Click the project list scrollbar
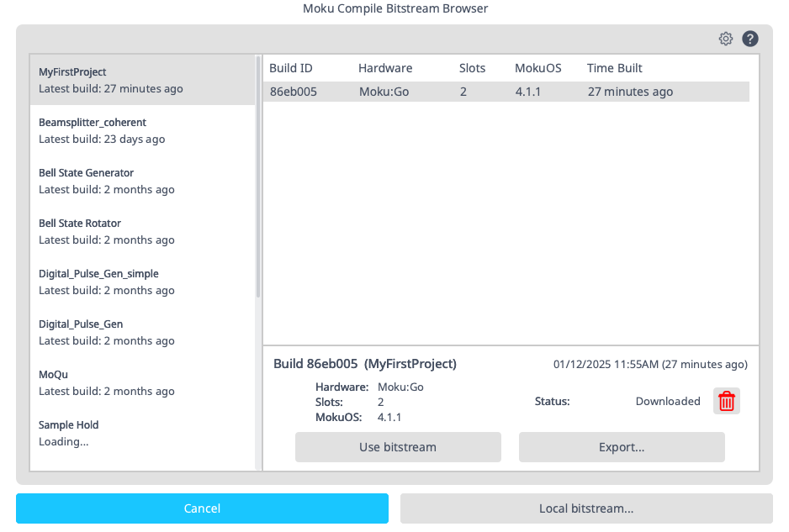Viewport: 789px width, 532px height. coord(258,176)
